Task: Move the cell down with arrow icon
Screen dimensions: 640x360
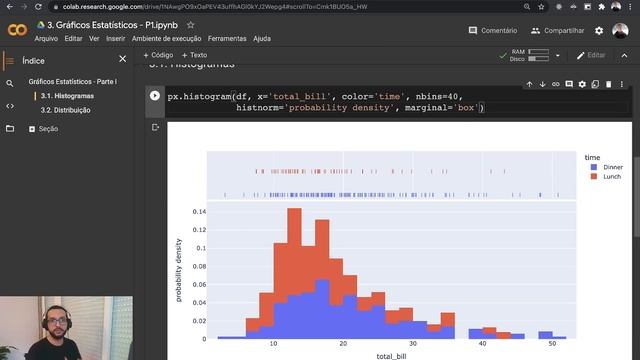Action: click(x=542, y=84)
